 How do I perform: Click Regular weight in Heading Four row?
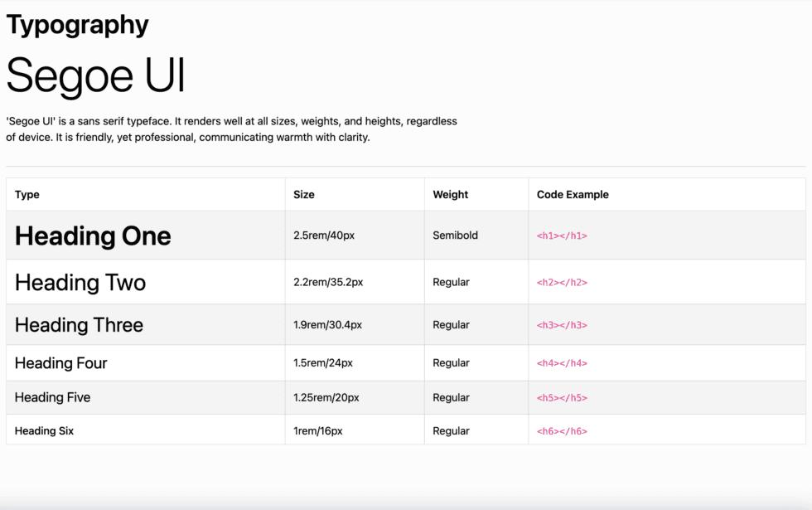[x=451, y=363]
